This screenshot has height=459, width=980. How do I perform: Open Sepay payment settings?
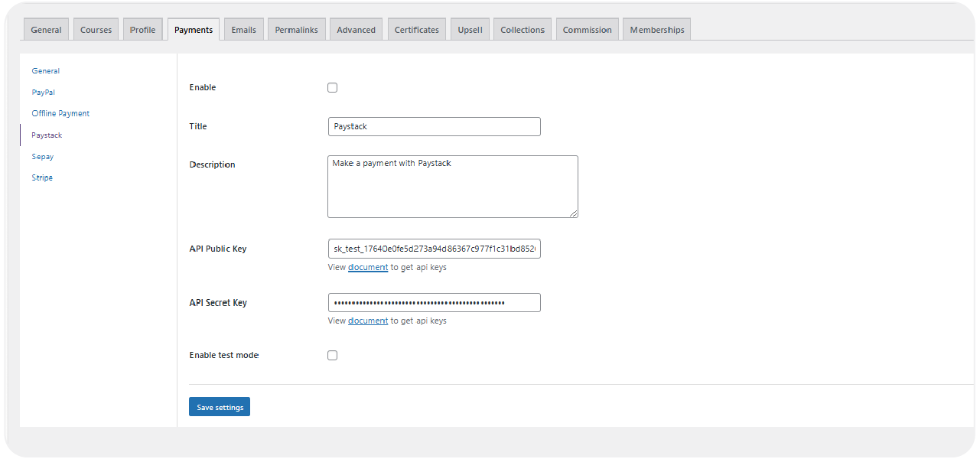pos(43,156)
